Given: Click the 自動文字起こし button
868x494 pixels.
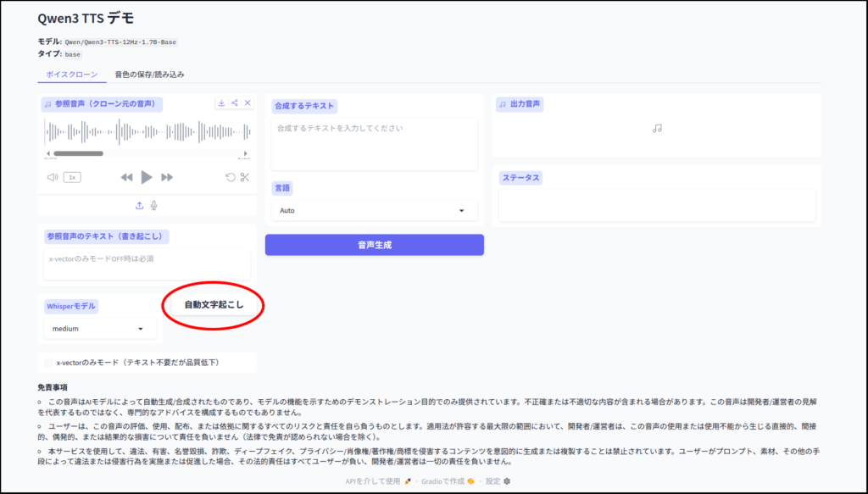Looking at the screenshot, I should 213,304.
